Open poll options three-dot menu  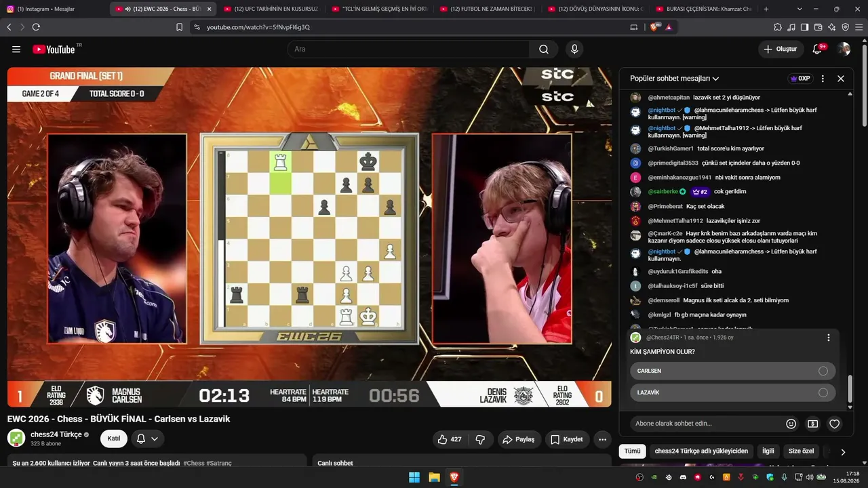point(828,338)
